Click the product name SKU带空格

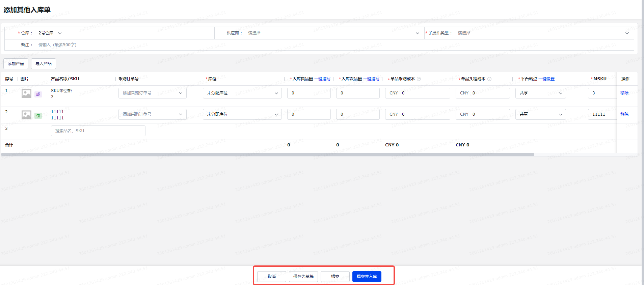tap(61, 91)
